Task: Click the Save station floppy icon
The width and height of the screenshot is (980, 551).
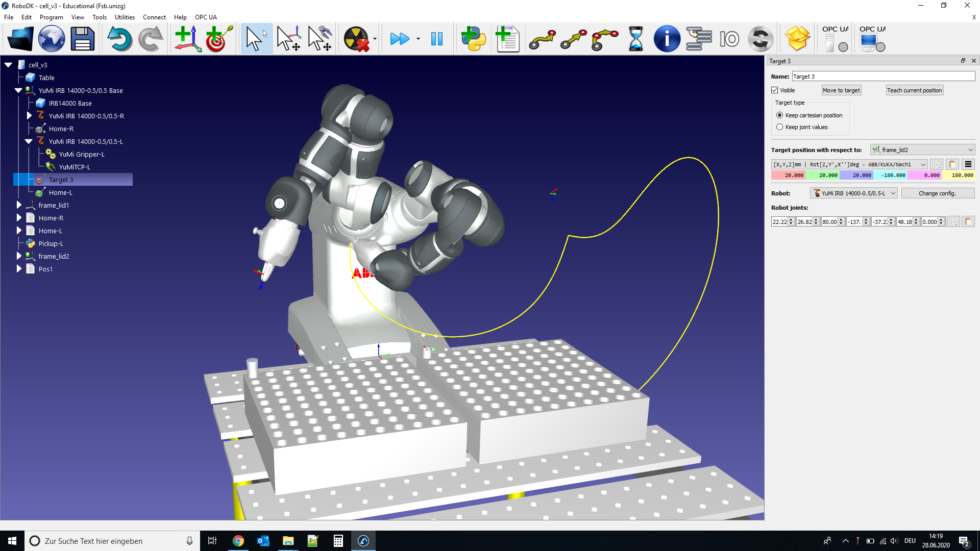Action: [82, 39]
